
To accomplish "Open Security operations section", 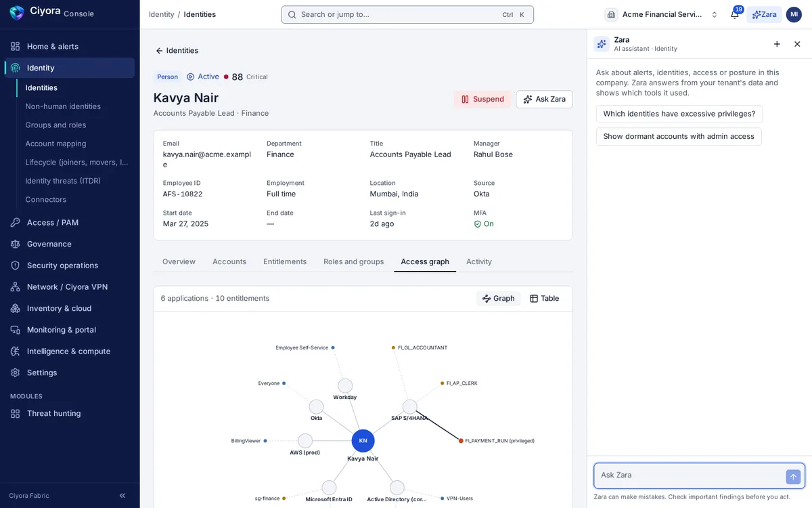I will (x=70, y=266).
